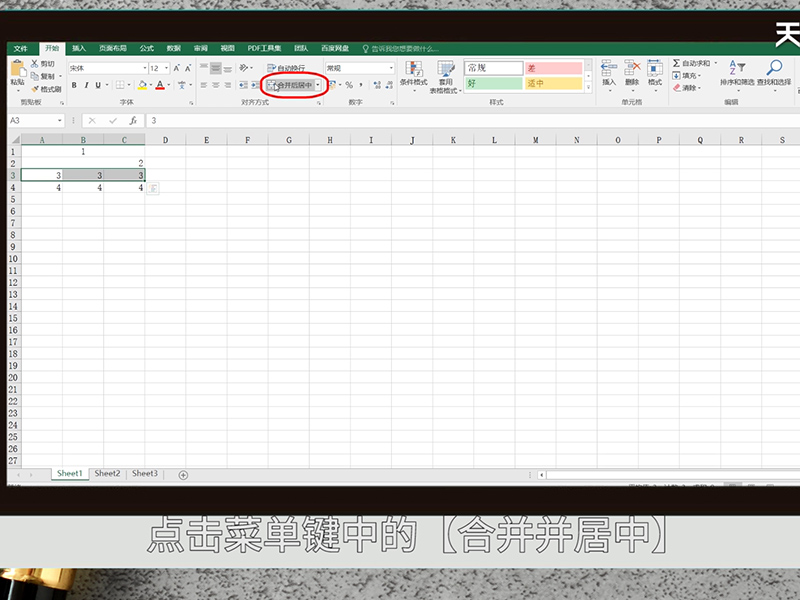Click the Delete cells (删除) icon
Image resolution: width=800 pixels, height=600 pixels.
coord(632,68)
